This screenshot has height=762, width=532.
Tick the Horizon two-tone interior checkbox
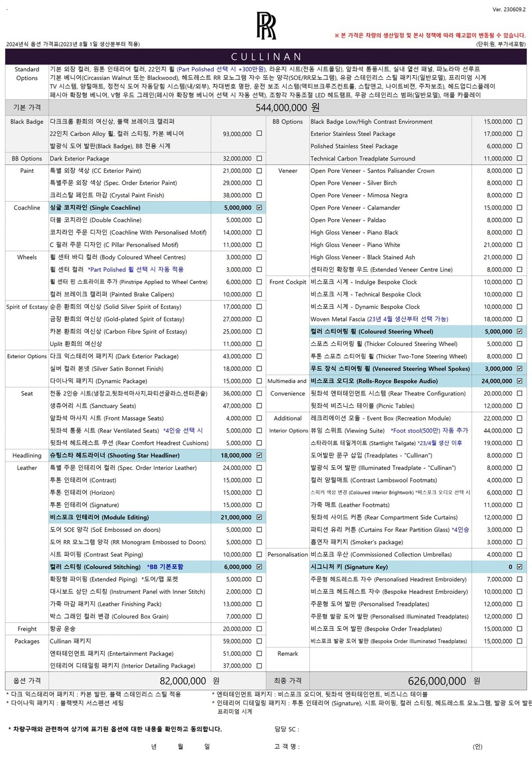[259, 493]
